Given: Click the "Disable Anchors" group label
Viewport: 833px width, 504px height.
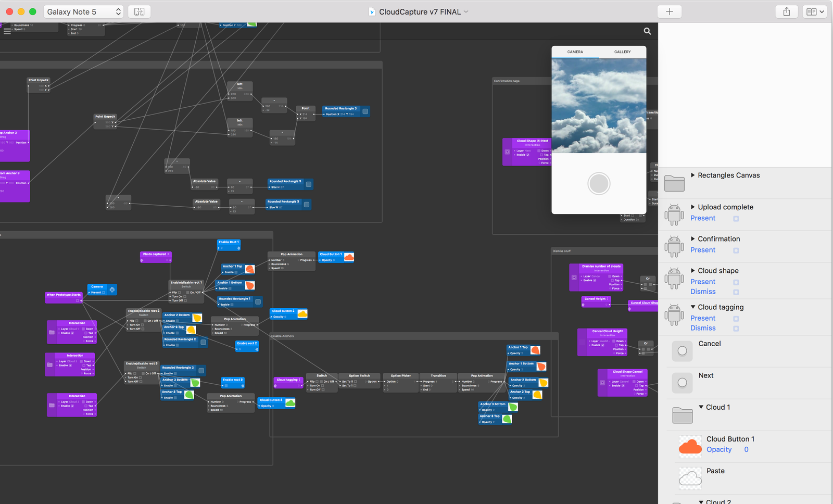Looking at the screenshot, I should pos(282,336).
